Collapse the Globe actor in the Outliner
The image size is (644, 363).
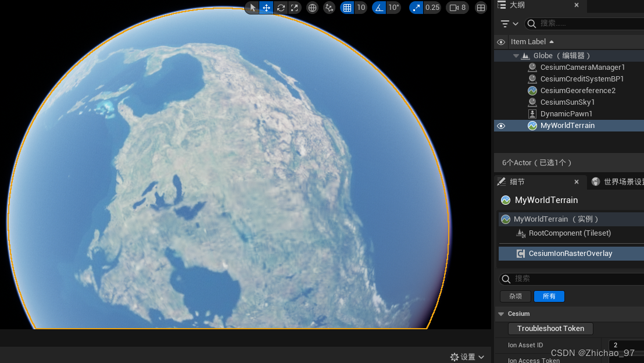point(516,55)
